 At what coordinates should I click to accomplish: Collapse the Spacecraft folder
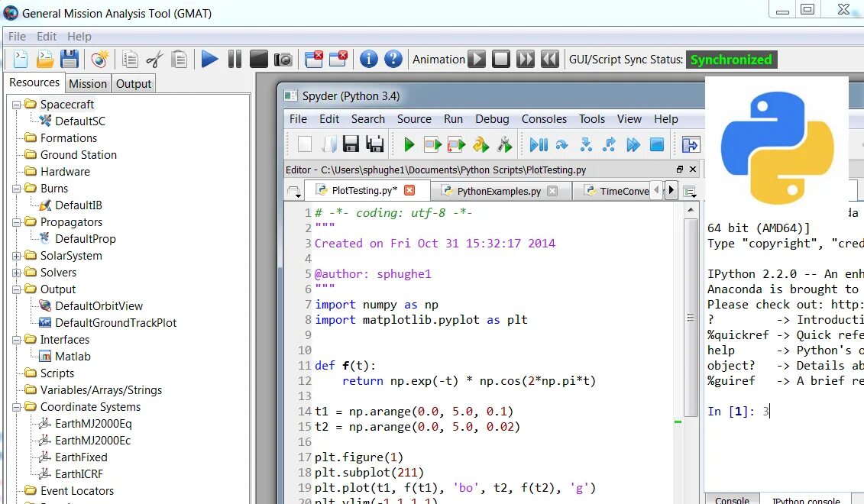17,105
